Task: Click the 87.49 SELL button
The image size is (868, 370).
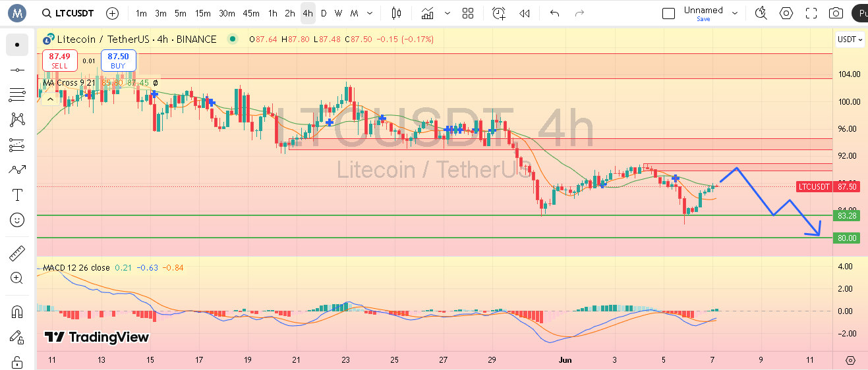Action: pyautogui.click(x=59, y=61)
